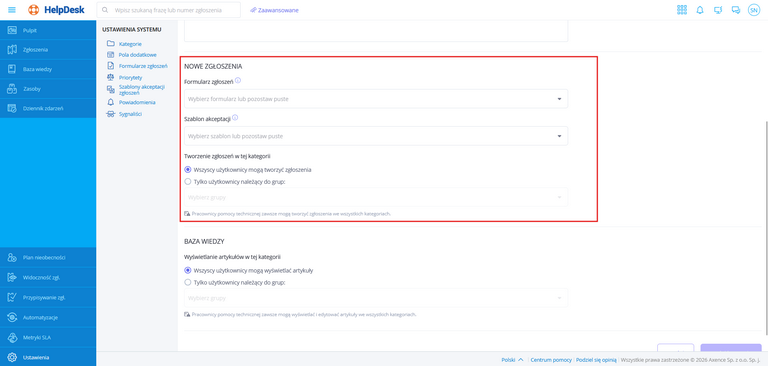This screenshot has width=768, height=366.
Task: Click the remote screen icon in header
Action: pos(718,10)
